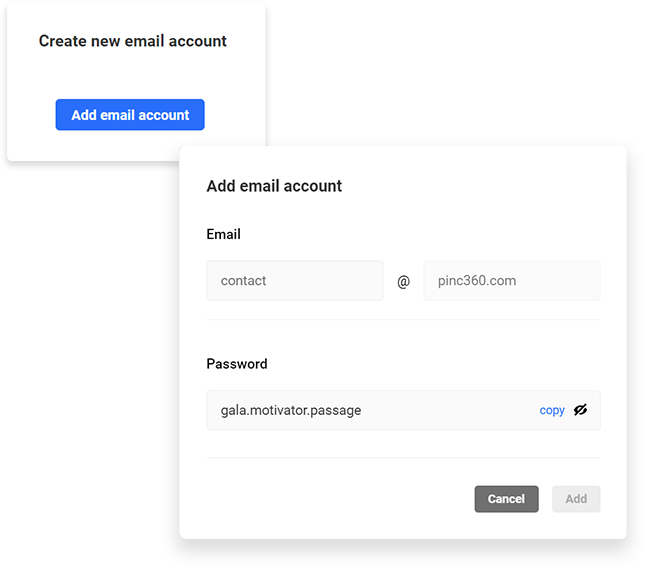The width and height of the screenshot is (645, 568).
Task: Click the word contact in username box
Action: (x=243, y=281)
